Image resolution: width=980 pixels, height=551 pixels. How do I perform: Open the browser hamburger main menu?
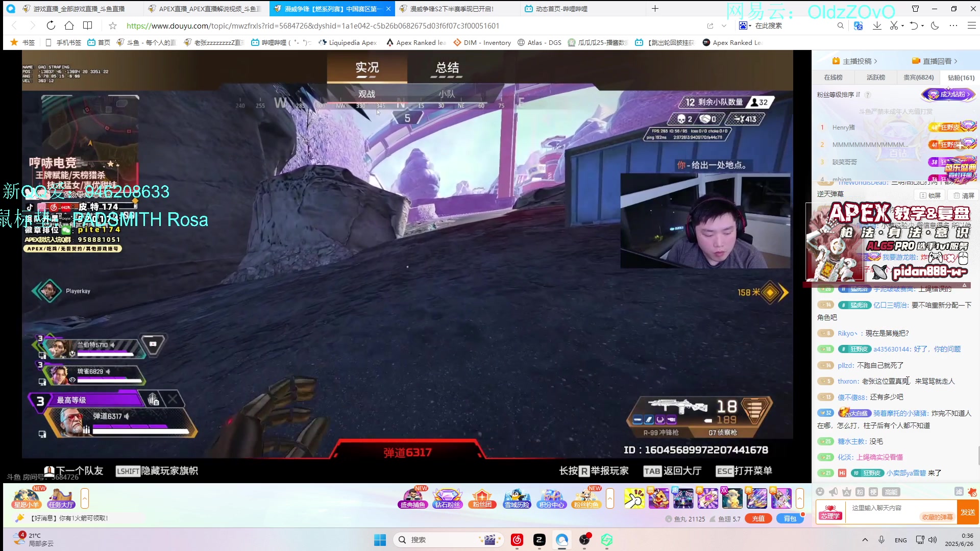click(x=971, y=26)
